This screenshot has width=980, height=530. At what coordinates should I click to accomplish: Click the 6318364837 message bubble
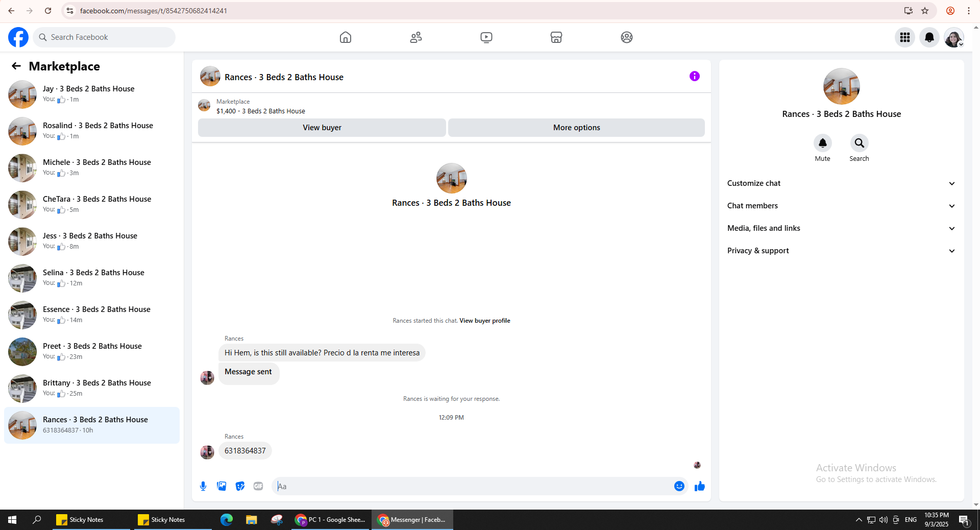point(245,451)
